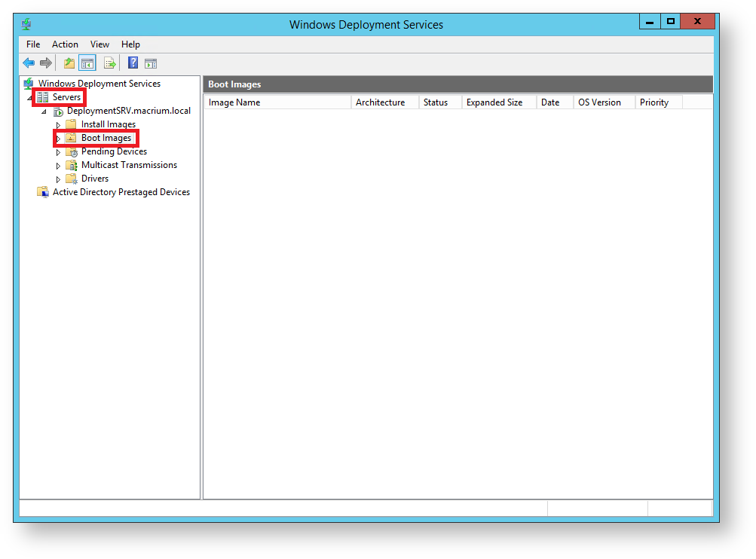Toggle the console tree pane icon

coord(87,63)
